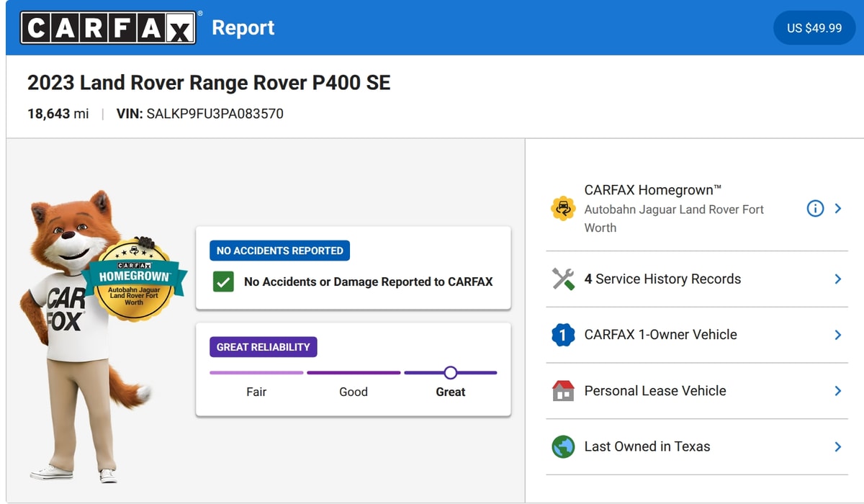This screenshot has width=864, height=504.
Task: Click the house icon for Personal Lease
Action: coord(563,391)
